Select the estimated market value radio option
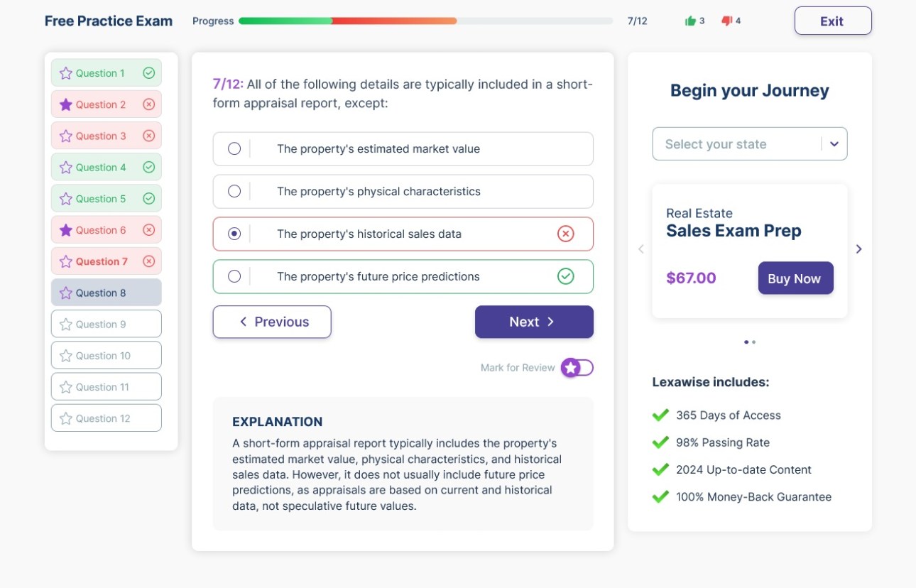Screen dimensions: 916x588 point(234,149)
